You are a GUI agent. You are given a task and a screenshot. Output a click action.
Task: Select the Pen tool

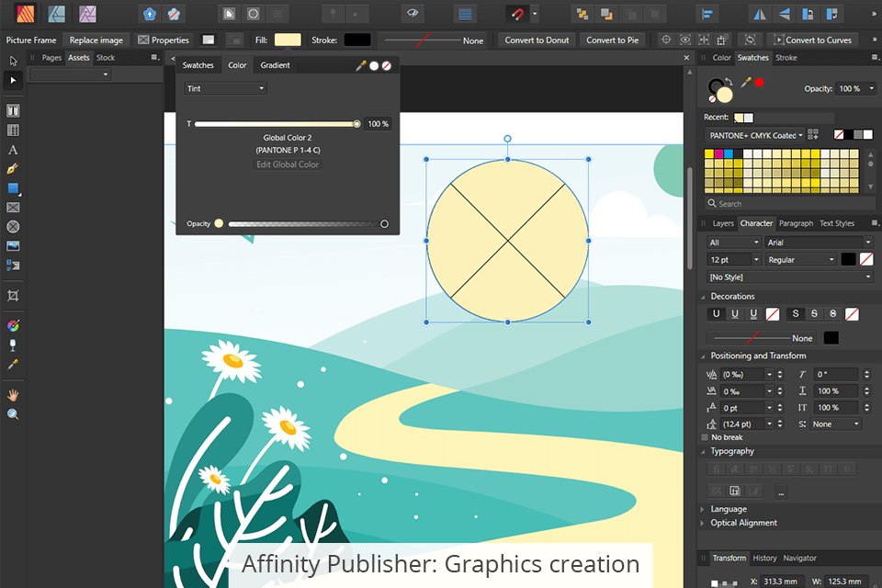13,169
